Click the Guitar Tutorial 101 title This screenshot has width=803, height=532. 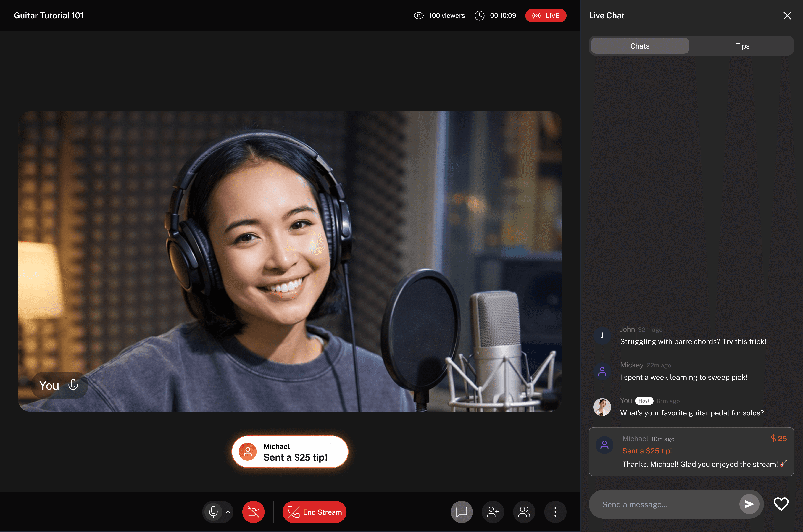tap(49, 16)
